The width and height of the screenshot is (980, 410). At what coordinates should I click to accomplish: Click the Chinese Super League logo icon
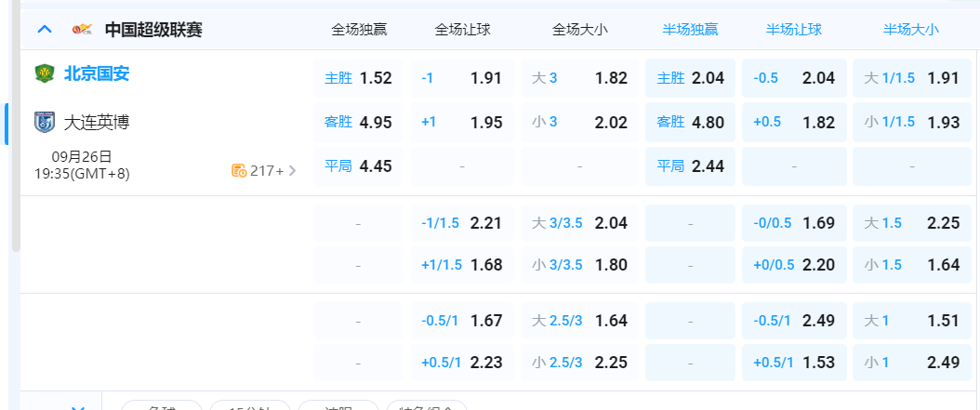point(83,30)
